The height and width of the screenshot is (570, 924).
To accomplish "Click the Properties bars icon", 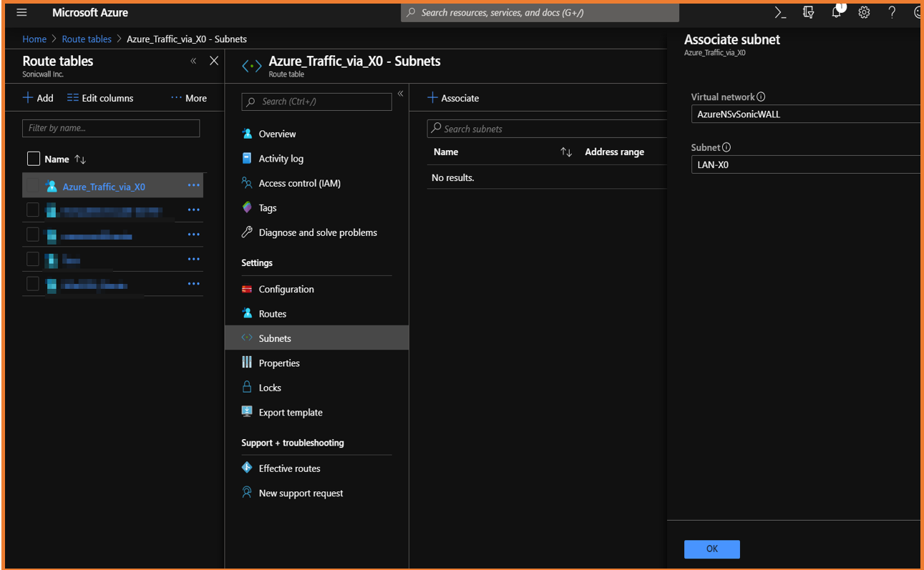I will click(247, 363).
